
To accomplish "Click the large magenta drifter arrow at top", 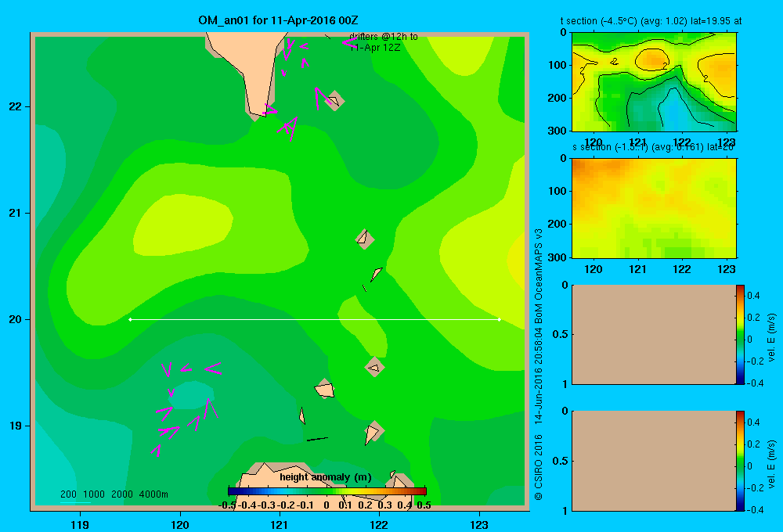I will [349, 43].
